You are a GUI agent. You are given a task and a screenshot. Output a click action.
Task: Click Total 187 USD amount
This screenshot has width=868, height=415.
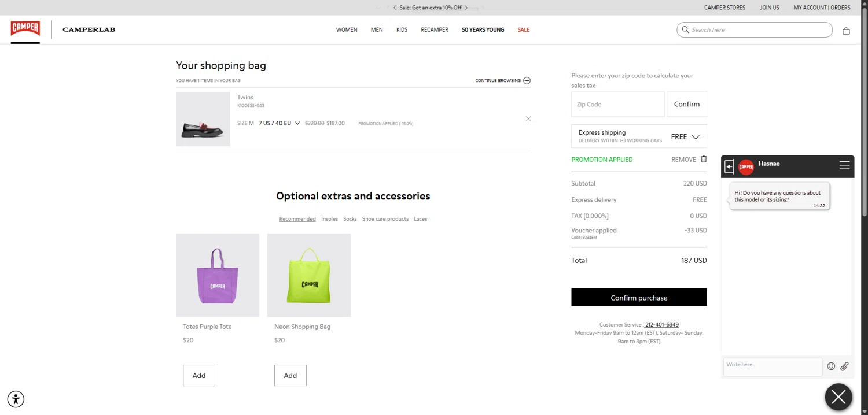(x=694, y=261)
